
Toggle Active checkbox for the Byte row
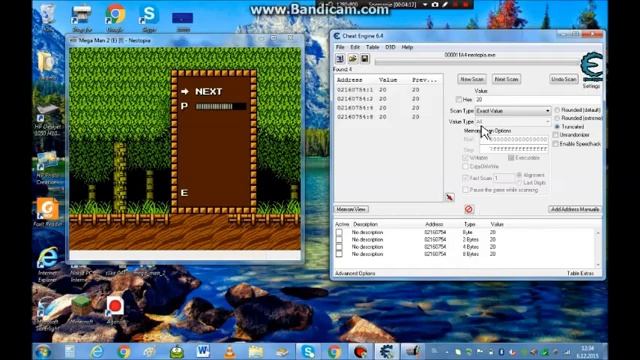339,232
